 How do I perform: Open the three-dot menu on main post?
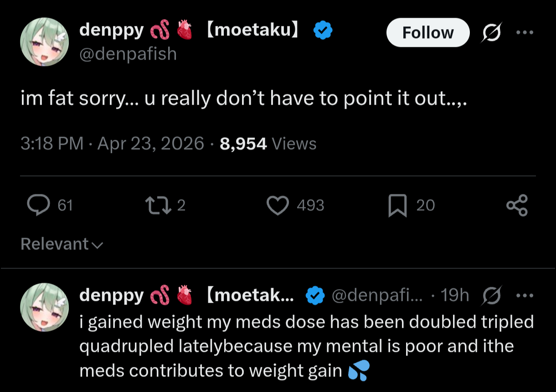[x=525, y=32]
